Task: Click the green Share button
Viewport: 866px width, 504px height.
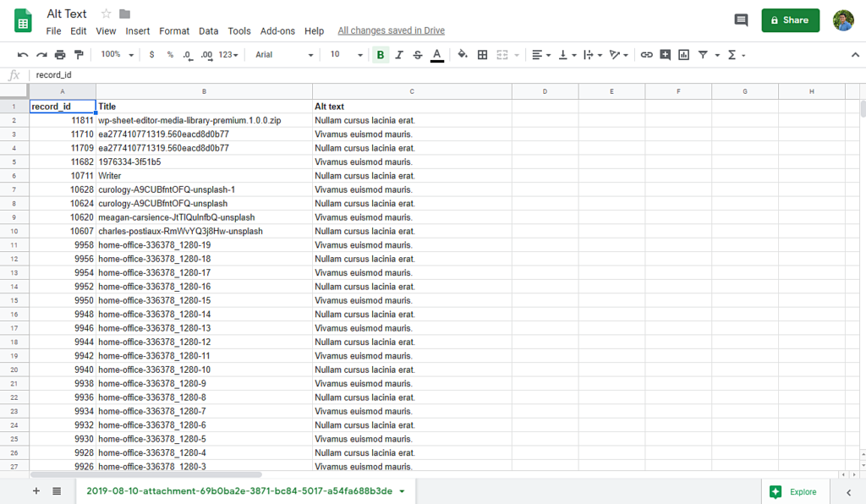Action: tap(790, 20)
